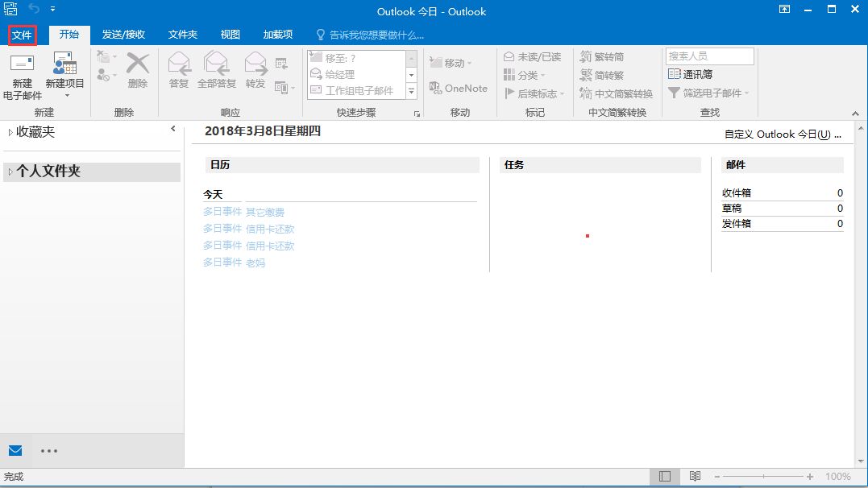Switch to the Home (开始) tab
The image size is (868, 488).
69,35
